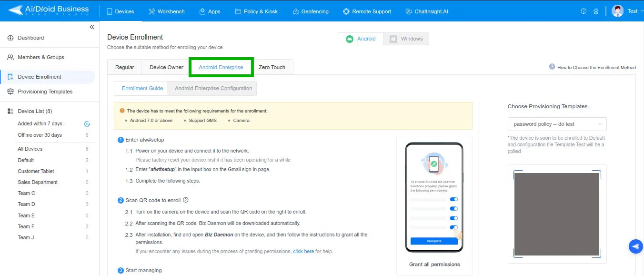This screenshot has height=276, width=644.
Task: Click the Windows platform icon
Action: pos(393,39)
